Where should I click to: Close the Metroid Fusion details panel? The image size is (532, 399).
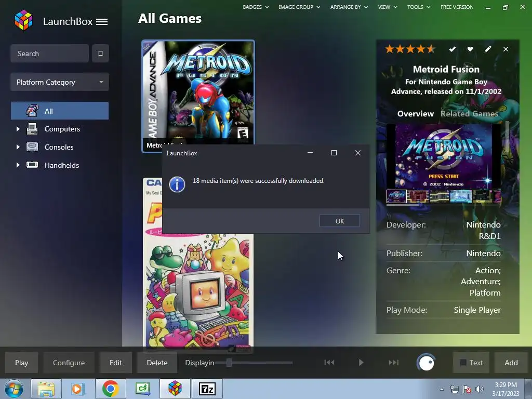(506, 49)
